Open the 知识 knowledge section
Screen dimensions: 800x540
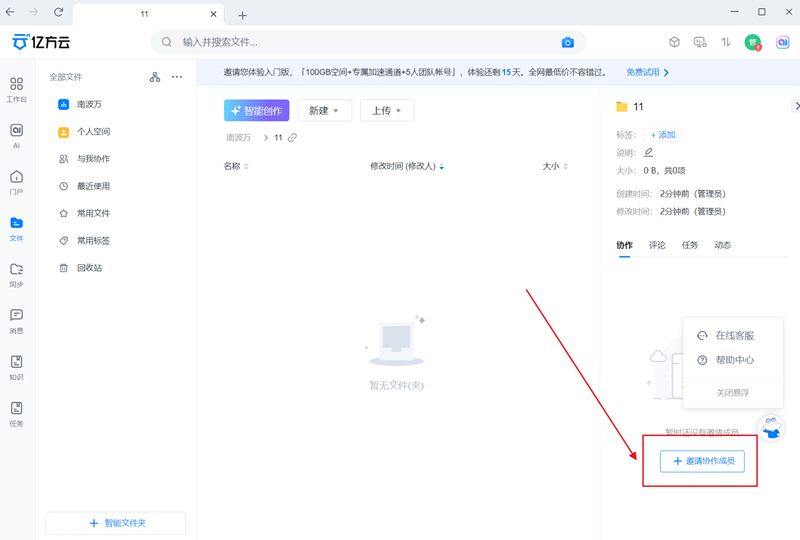[16, 367]
